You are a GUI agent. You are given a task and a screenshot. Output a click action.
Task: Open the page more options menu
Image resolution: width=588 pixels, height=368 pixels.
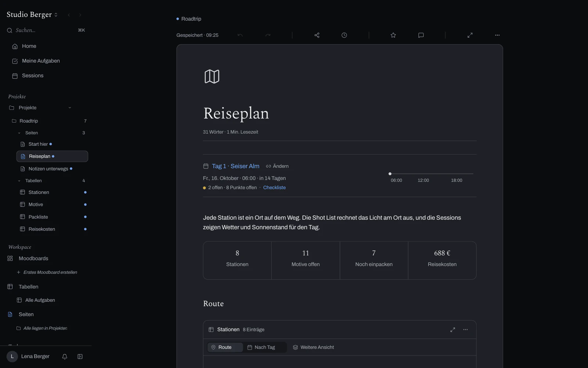pyautogui.click(x=497, y=35)
